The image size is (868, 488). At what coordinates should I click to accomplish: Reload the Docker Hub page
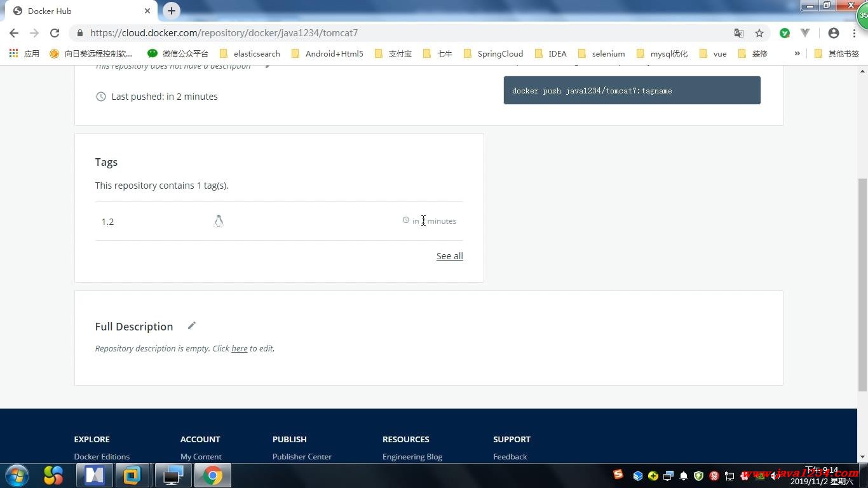pyautogui.click(x=55, y=33)
